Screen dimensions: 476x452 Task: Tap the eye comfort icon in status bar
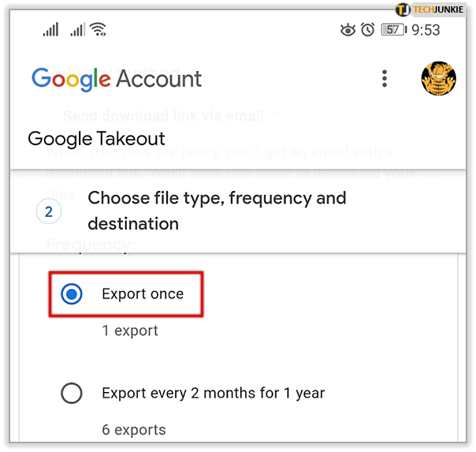point(348,30)
